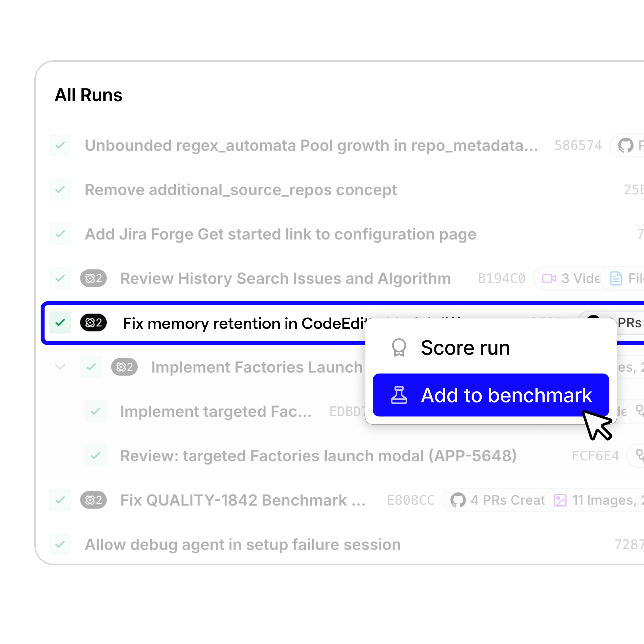Click the GitHub icon on the Unbounded regex_automata row

coord(625,145)
